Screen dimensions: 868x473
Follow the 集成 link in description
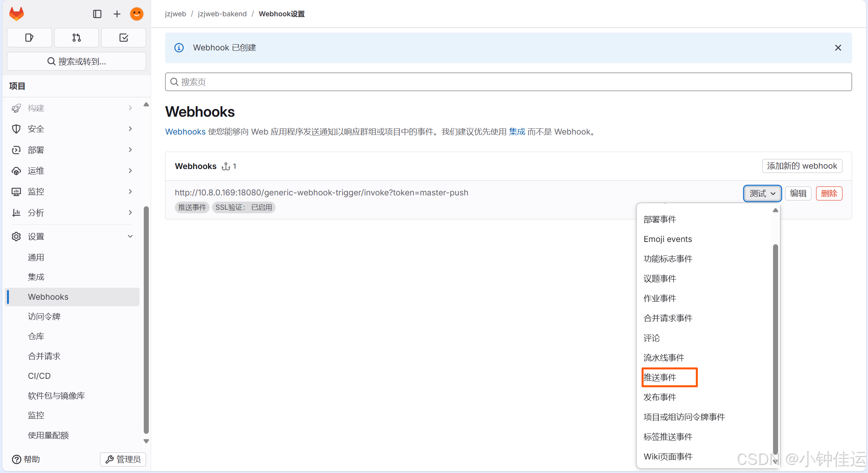pyautogui.click(x=517, y=132)
